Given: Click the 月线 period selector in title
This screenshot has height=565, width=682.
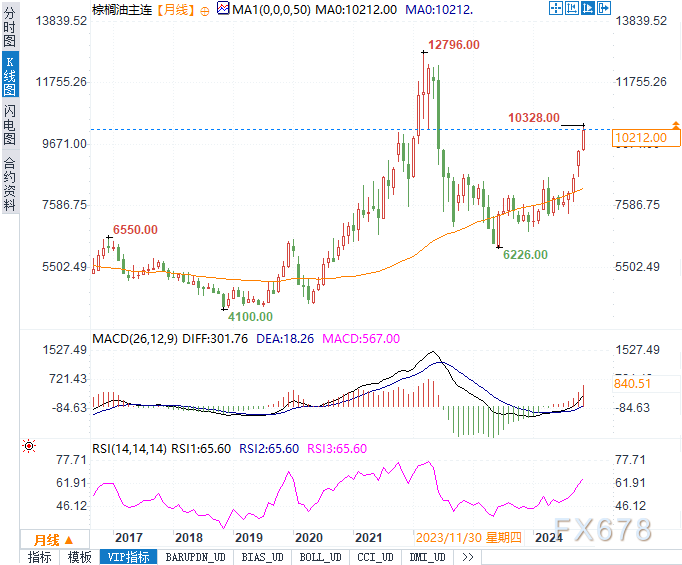Looking at the screenshot, I should pyautogui.click(x=175, y=9).
